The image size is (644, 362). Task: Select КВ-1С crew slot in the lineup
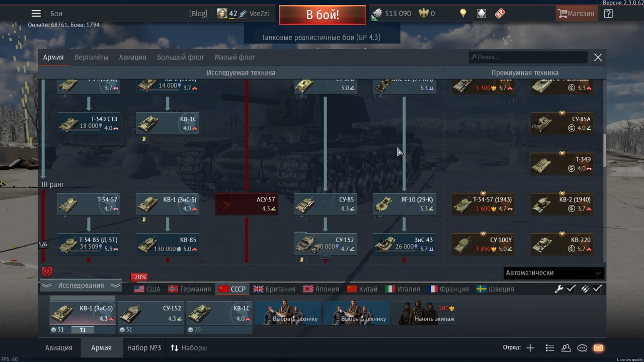point(219,314)
